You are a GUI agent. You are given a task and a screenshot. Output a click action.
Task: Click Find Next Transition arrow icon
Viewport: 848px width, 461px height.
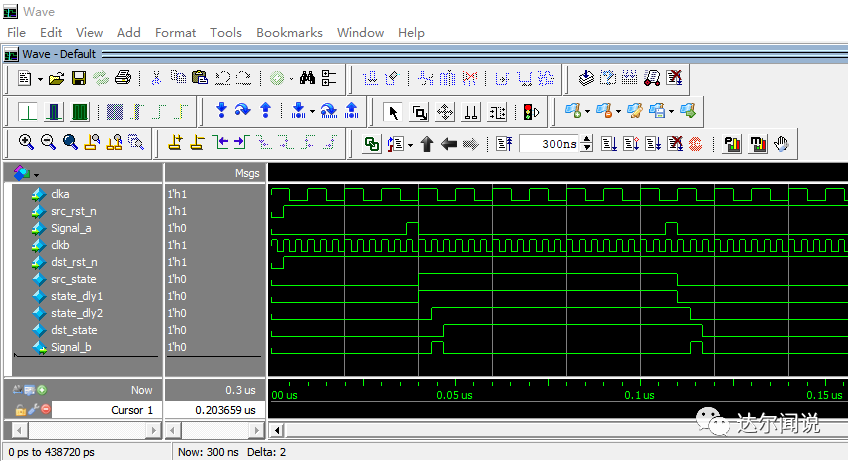click(x=241, y=143)
